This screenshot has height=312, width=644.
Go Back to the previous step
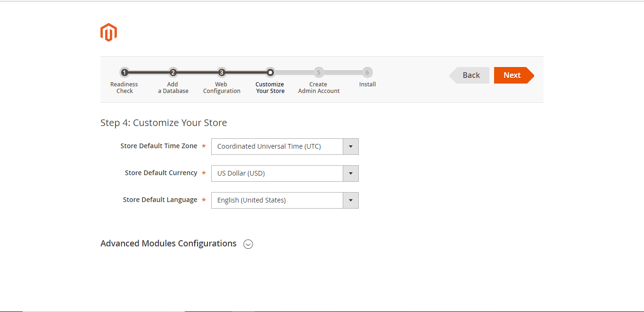click(x=471, y=75)
